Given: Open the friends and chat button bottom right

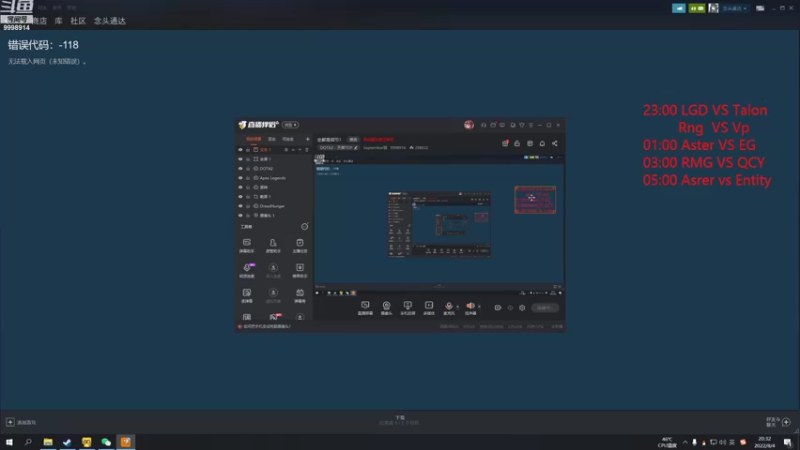Looking at the screenshot, I should [778, 422].
